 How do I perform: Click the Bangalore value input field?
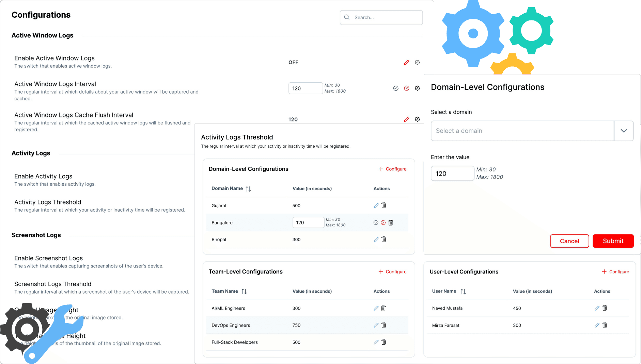point(308,222)
